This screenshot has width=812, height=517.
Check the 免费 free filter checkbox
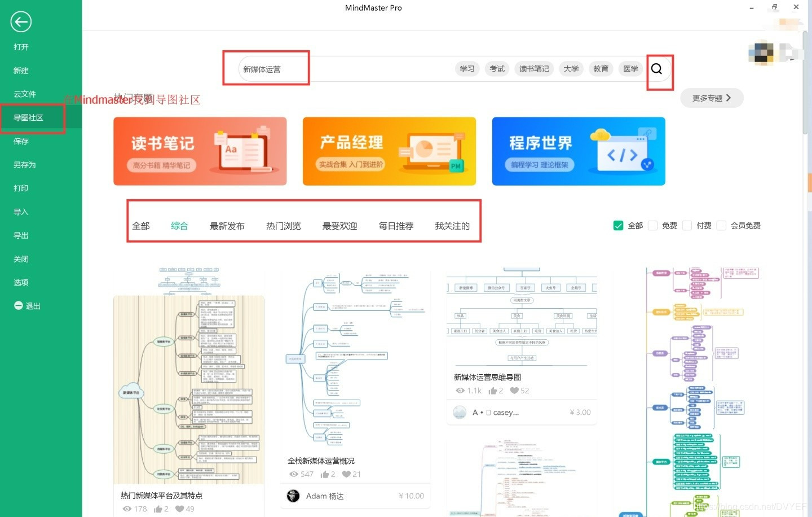[652, 225]
